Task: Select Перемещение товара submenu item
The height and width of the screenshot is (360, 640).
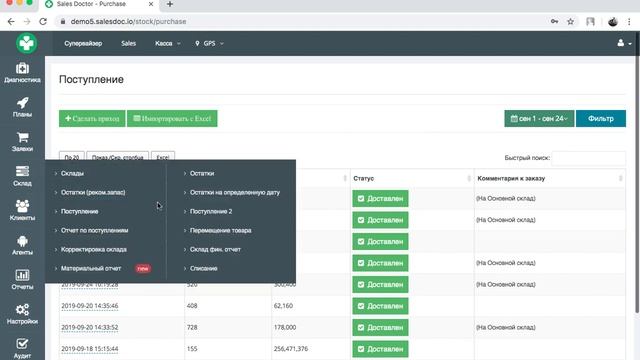Action: coord(220,230)
